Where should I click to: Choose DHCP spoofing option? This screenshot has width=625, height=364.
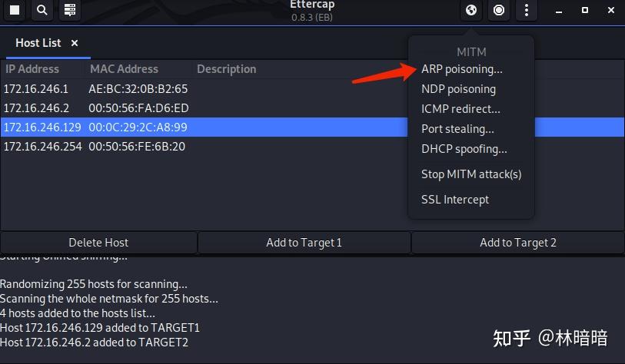[x=464, y=149]
